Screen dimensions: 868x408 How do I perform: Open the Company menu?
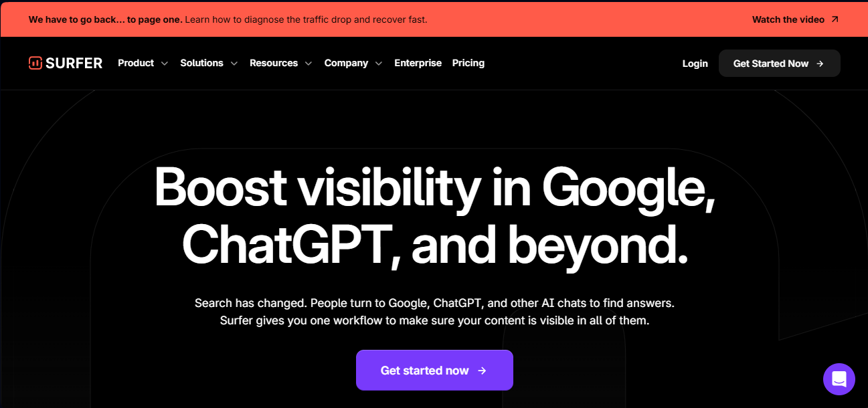coord(346,63)
